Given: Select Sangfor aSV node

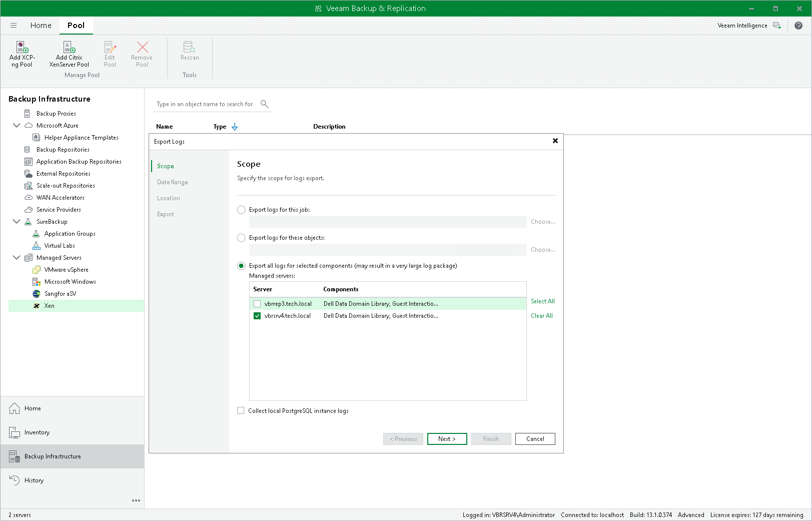Looking at the screenshot, I should coord(60,294).
